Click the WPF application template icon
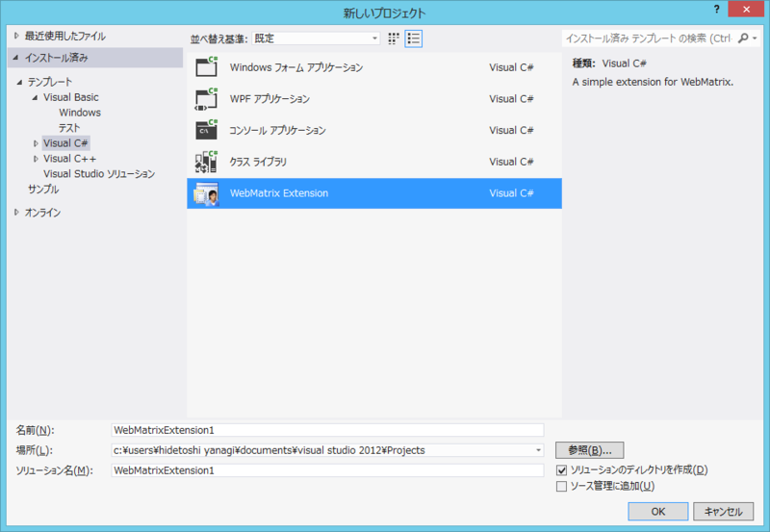Screen dimensions: 770x532 (x=206, y=99)
